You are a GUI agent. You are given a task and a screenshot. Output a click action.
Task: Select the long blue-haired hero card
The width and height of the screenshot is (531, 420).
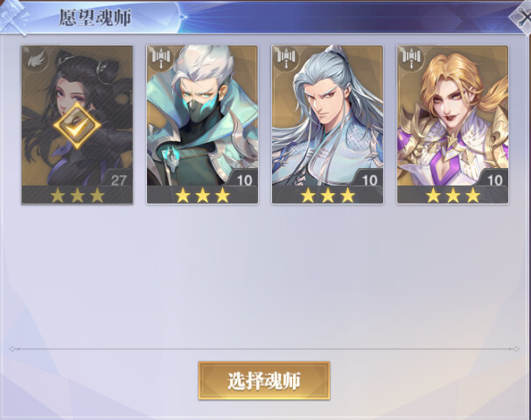tap(327, 124)
